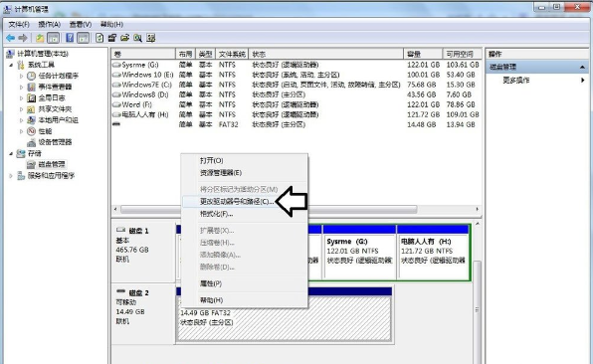Collapse the 系统工具 tree node
Image resolution: width=593 pixels, height=364 pixels.
point(11,65)
